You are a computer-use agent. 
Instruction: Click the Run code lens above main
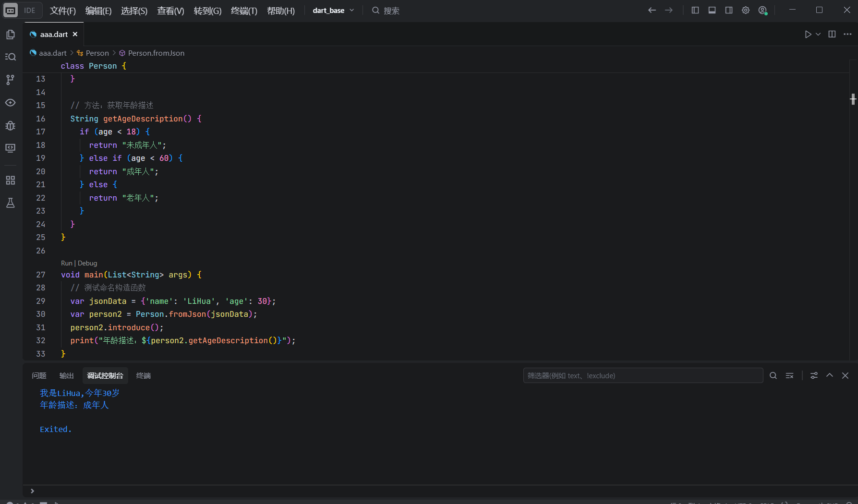pyautogui.click(x=67, y=263)
